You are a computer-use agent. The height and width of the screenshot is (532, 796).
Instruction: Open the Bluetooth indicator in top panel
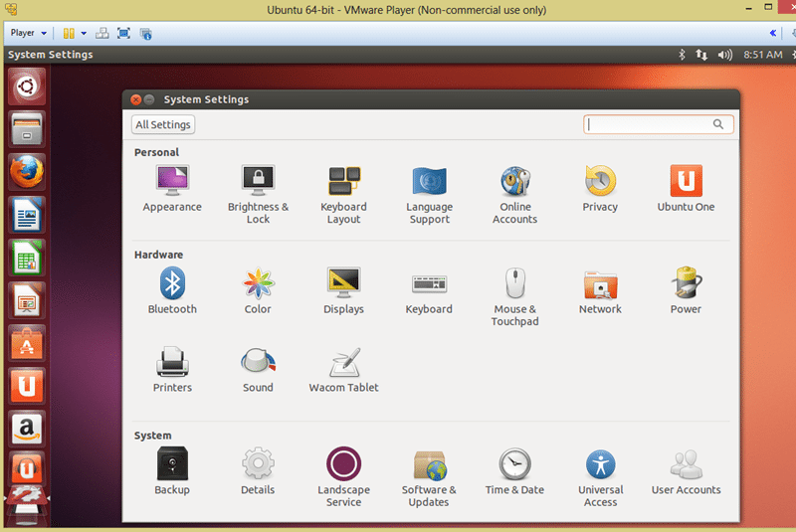[x=682, y=55]
